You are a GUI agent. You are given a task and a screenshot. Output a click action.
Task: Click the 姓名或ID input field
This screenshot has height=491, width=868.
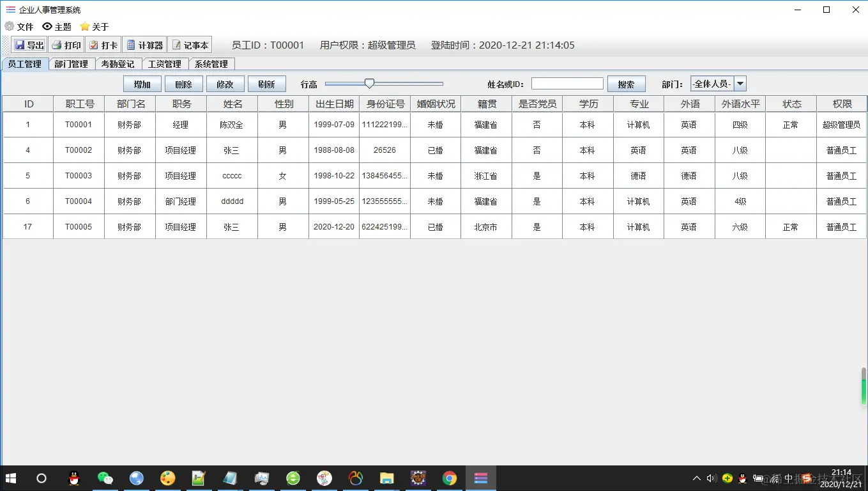(567, 83)
